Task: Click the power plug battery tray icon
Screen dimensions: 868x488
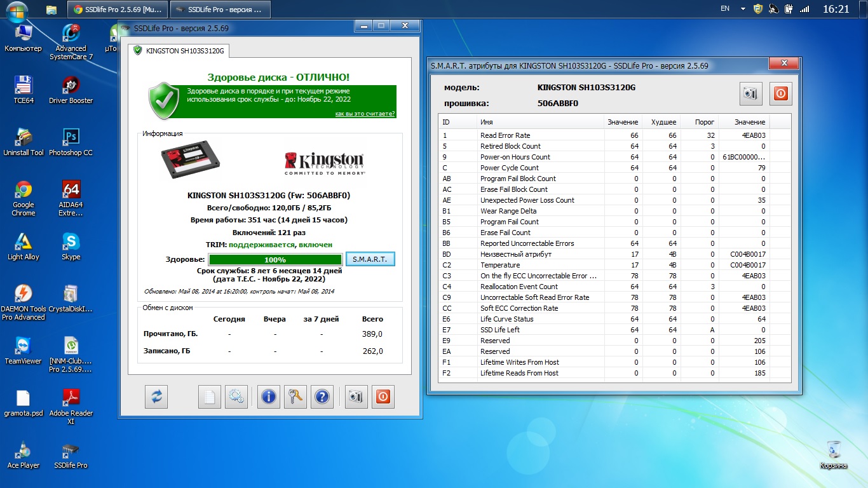Action: click(x=789, y=9)
